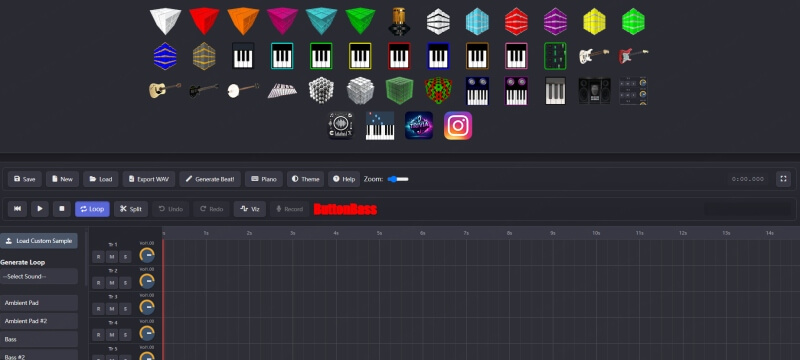Choose the Ambient Pad #2 sound
800x360 pixels.
(39, 321)
